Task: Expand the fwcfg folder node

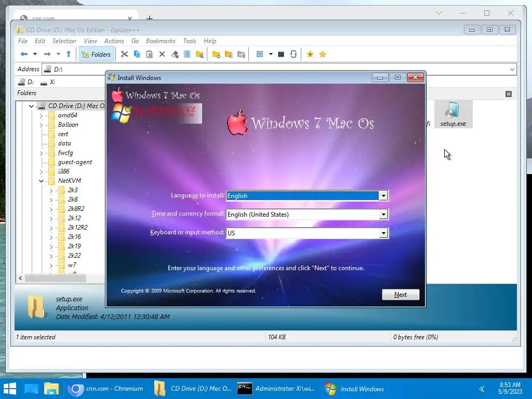Action: 42,153
